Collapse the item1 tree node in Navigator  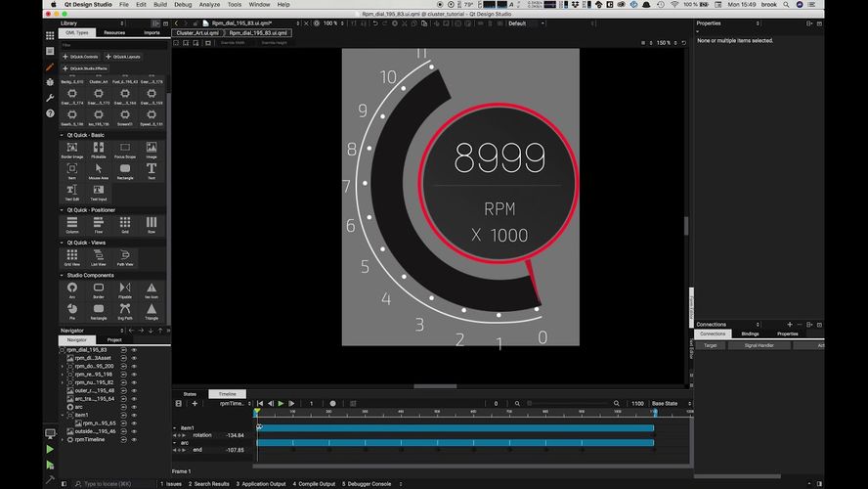63,415
